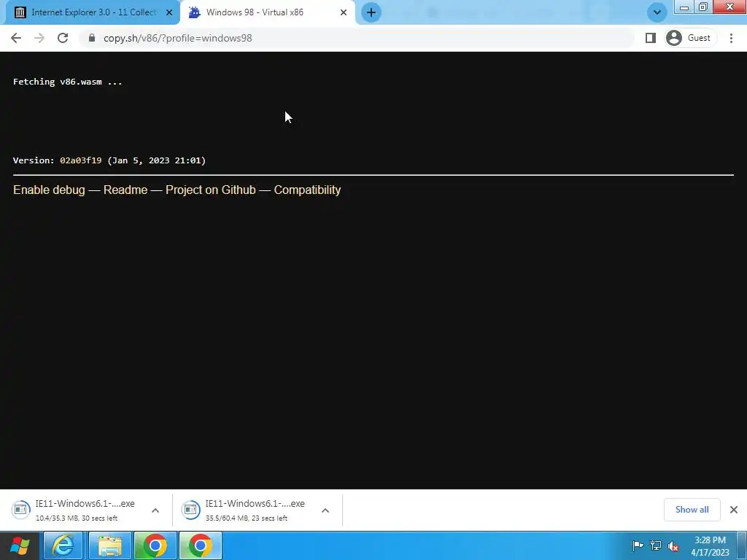Open the Enable debug link
This screenshot has width=747, height=560.
(x=49, y=190)
